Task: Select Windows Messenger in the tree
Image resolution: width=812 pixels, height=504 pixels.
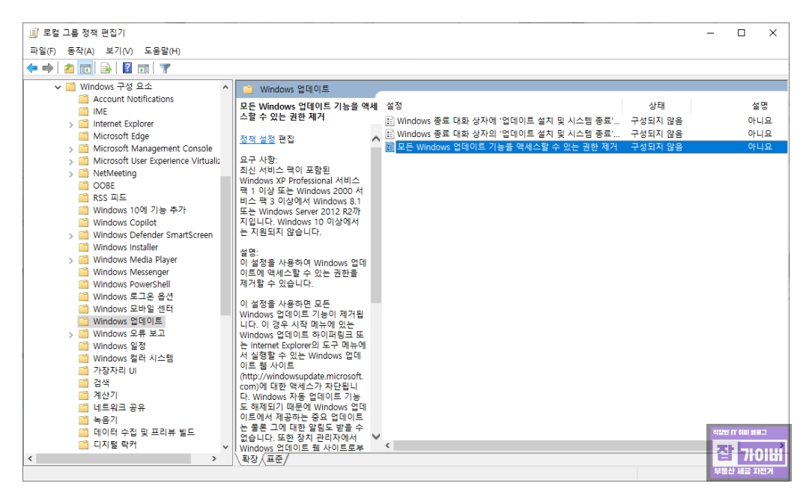Action: (x=131, y=272)
